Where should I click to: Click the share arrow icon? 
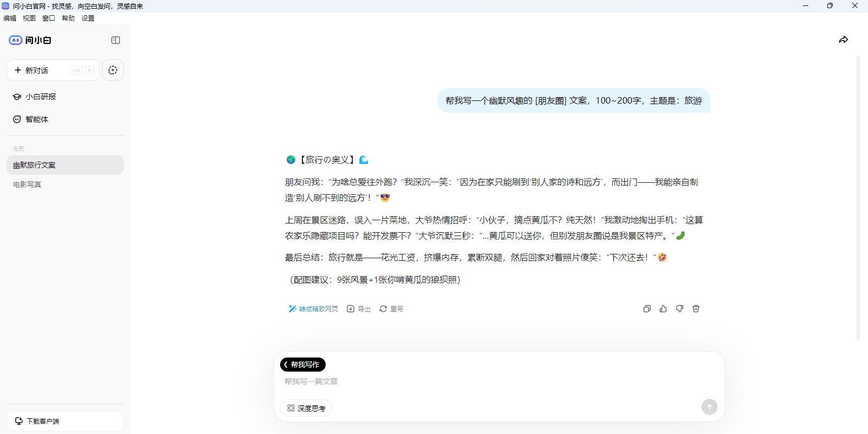[843, 40]
